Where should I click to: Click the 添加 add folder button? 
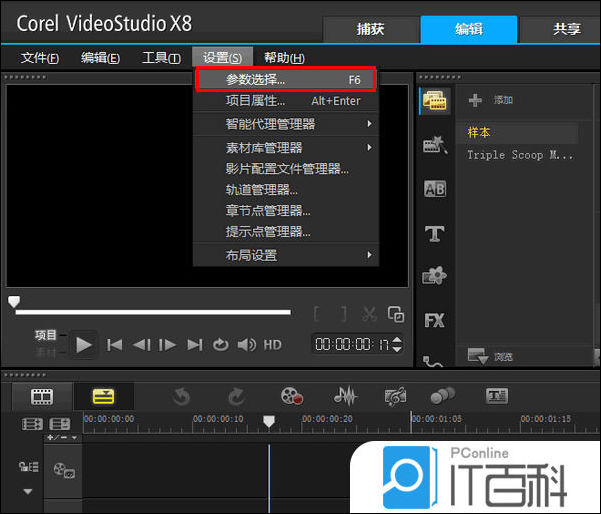(x=491, y=100)
